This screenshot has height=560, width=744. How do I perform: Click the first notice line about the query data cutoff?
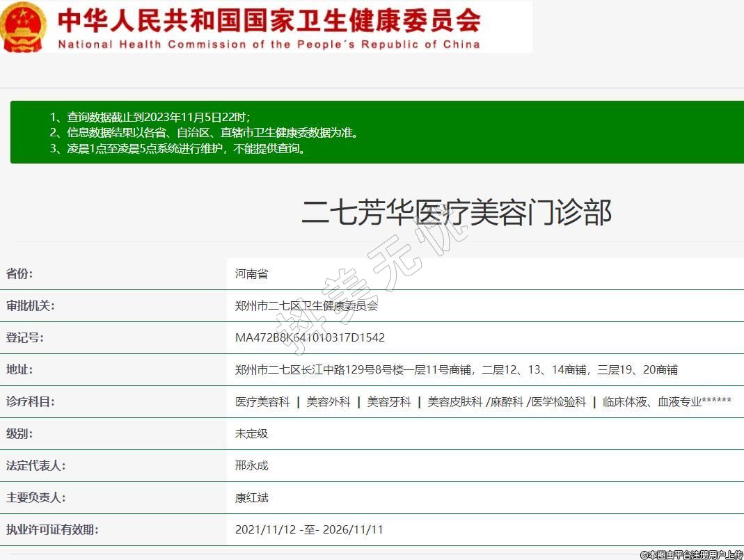pos(150,117)
